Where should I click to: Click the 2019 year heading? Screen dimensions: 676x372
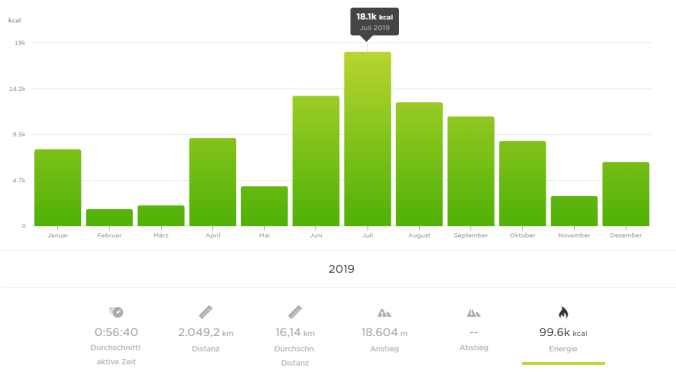[x=341, y=269]
